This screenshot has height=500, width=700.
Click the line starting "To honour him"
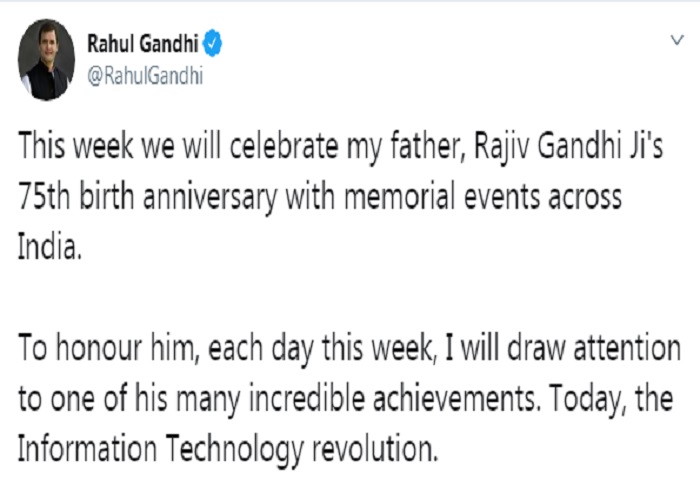pyautogui.click(x=350, y=348)
